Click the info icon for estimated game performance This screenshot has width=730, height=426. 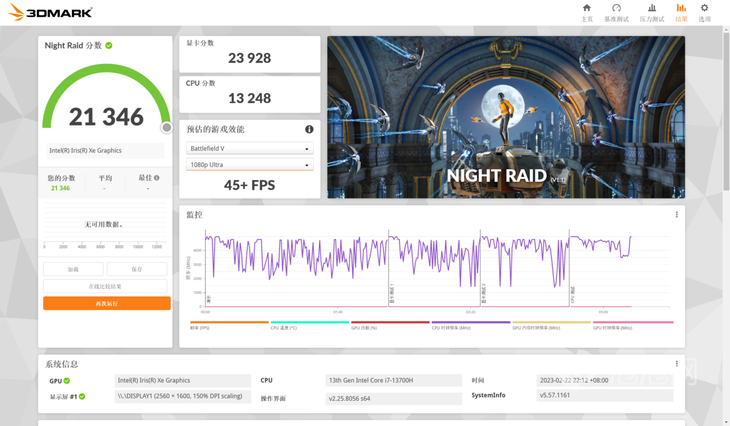tap(309, 129)
